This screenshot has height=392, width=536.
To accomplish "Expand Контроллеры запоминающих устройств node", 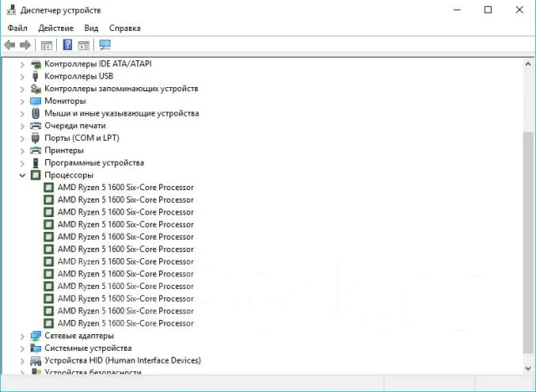I will click(23, 89).
